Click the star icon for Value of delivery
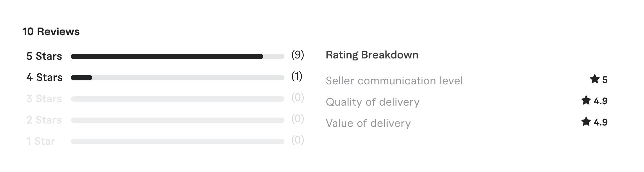The height and width of the screenshot is (172, 644). point(586,122)
